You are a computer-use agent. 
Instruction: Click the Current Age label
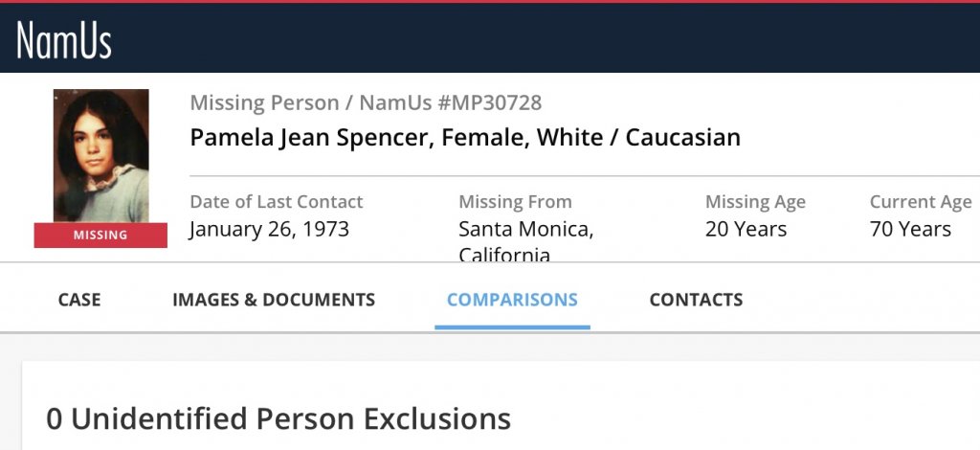click(920, 202)
